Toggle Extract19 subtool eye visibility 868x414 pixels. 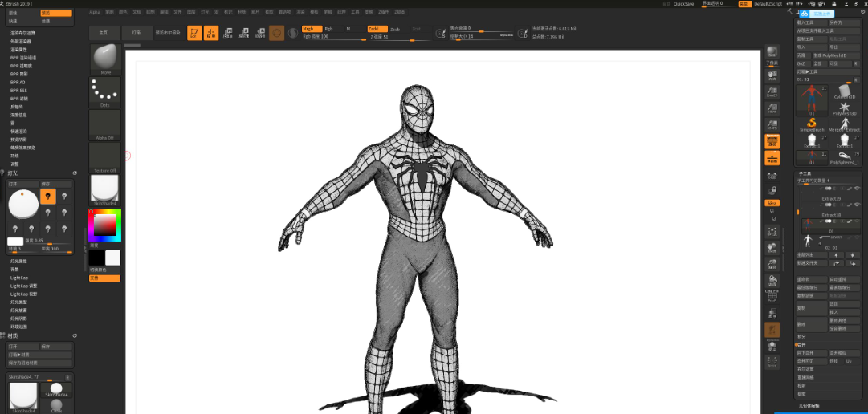pos(857,189)
